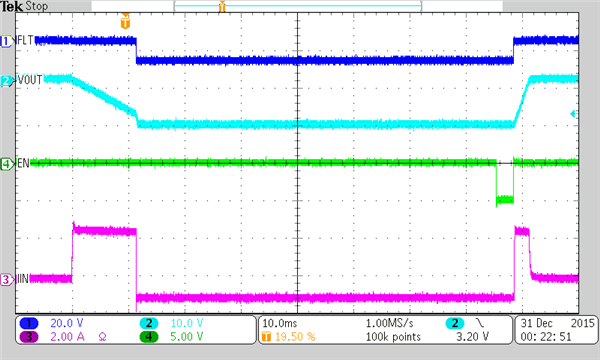The height and width of the screenshot is (360, 600).
Task: Click the ohm termination symbol for channel 3
Action: click(103, 337)
